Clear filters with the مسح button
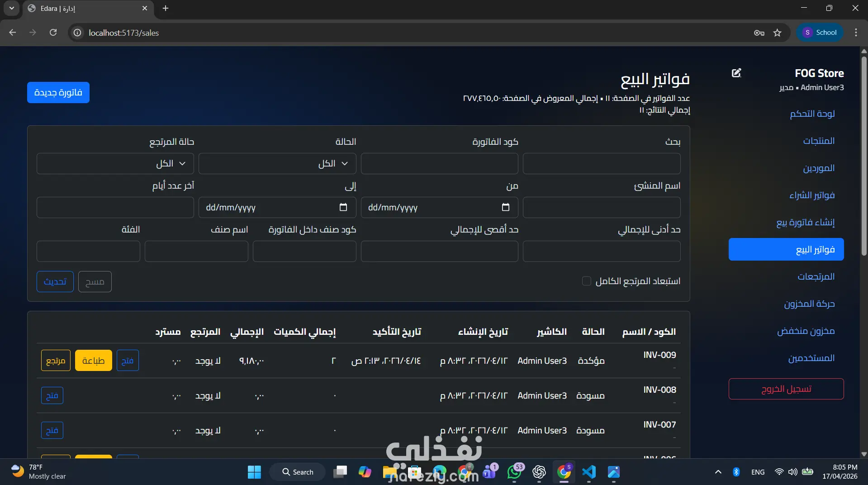Screen dimensions: 868x485 (x=95, y=281)
